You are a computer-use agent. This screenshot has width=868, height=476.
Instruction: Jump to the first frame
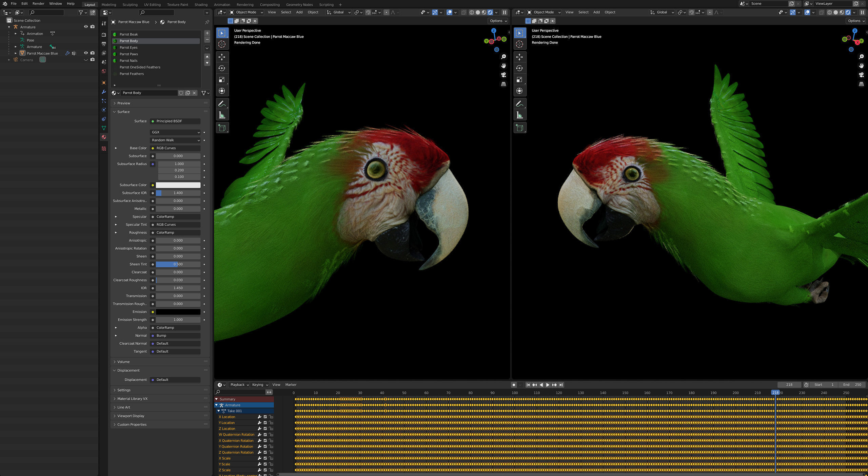click(528, 385)
